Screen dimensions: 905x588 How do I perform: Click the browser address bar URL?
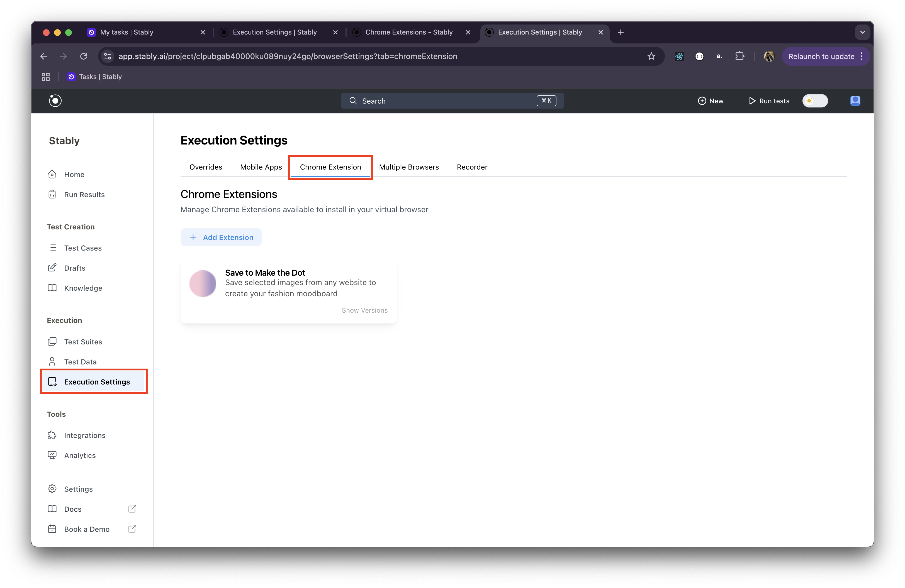pos(288,56)
